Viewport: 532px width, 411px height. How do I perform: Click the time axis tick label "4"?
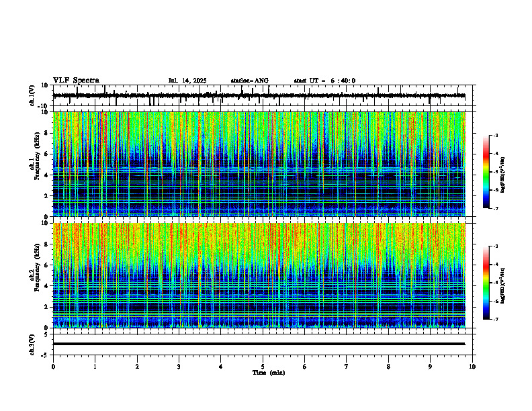click(x=221, y=367)
